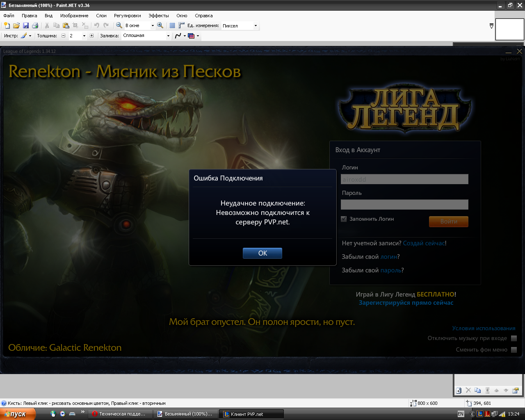Click the Deselect icon in the toolbar

click(x=85, y=25)
